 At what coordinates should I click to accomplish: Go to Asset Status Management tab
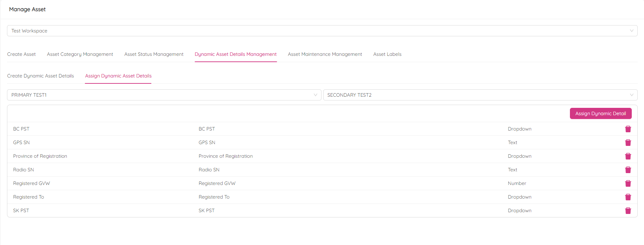[154, 54]
